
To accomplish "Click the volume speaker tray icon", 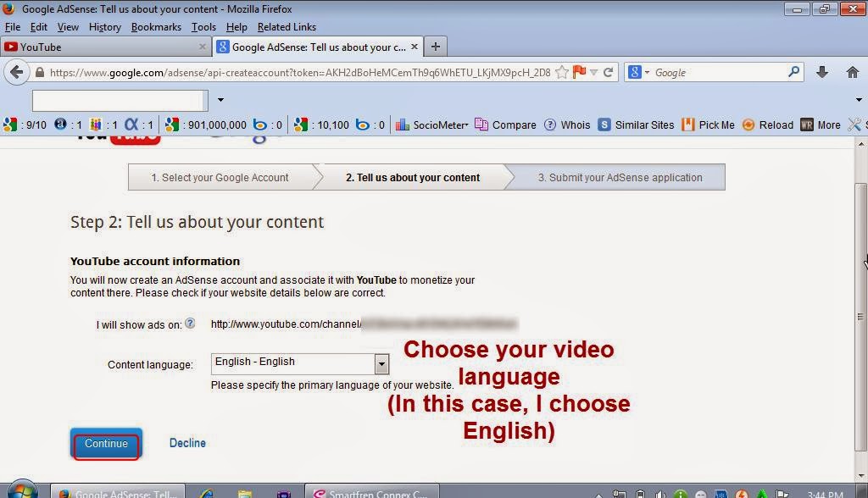I will [x=660, y=494].
